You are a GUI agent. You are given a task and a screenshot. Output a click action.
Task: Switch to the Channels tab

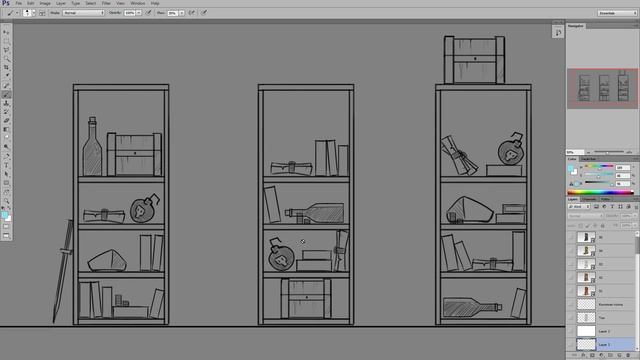(x=589, y=199)
